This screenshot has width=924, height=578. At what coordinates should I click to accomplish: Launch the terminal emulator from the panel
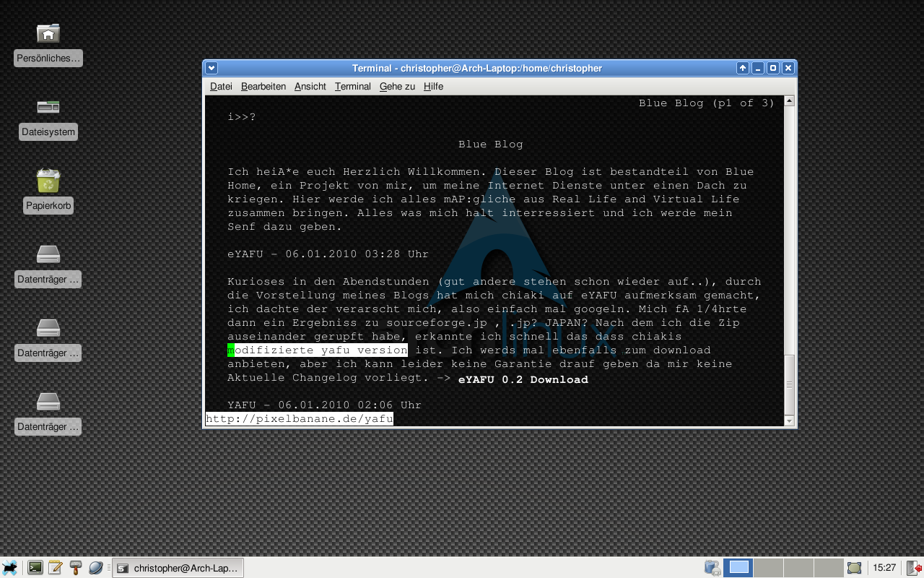click(35, 568)
